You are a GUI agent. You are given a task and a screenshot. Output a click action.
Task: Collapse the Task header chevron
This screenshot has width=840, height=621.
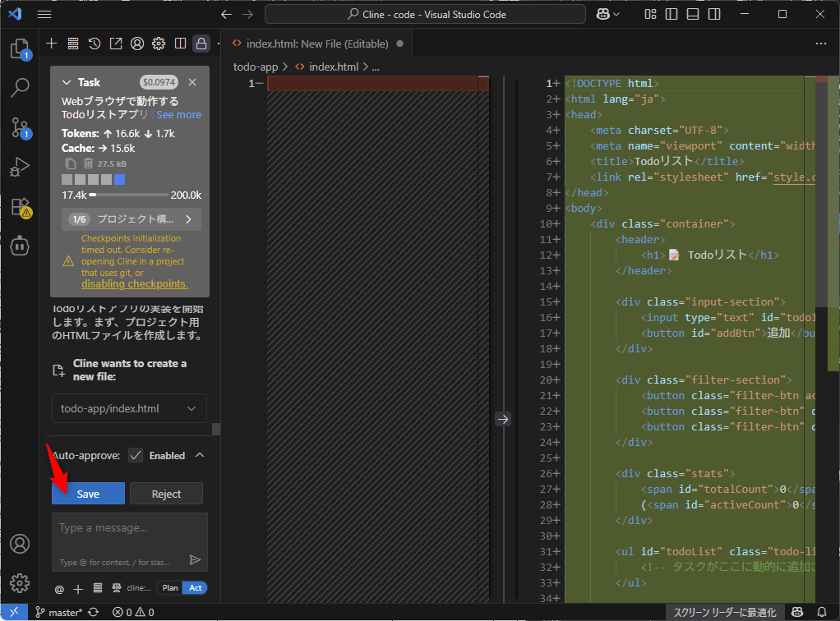pyautogui.click(x=67, y=82)
